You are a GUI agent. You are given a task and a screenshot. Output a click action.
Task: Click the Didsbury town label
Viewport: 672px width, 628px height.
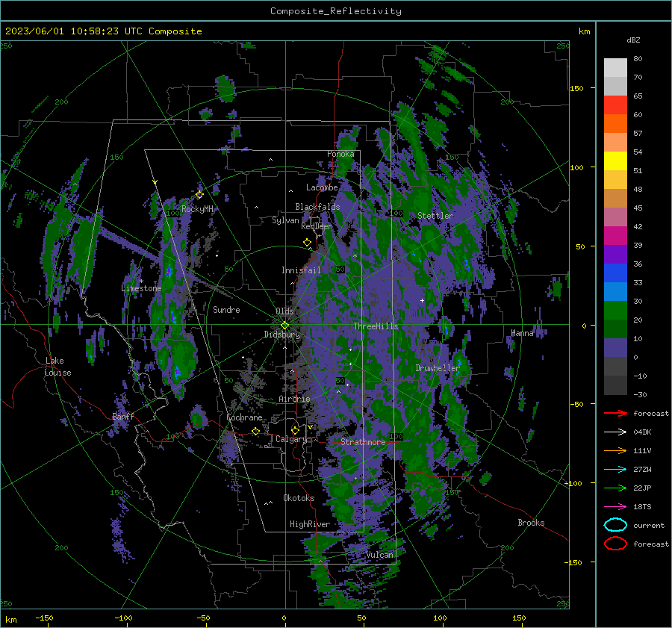(281, 335)
